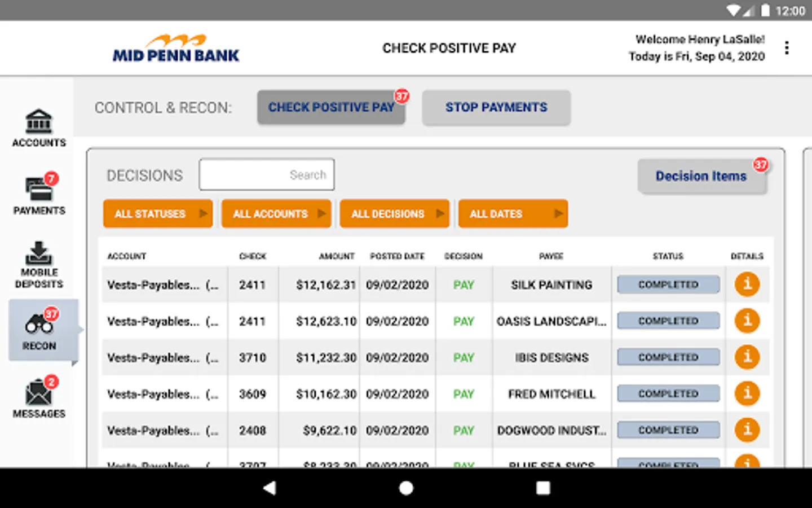Click Completed status for SILK PAINTING
The height and width of the screenshot is (508, 812).
coord(668,284)
